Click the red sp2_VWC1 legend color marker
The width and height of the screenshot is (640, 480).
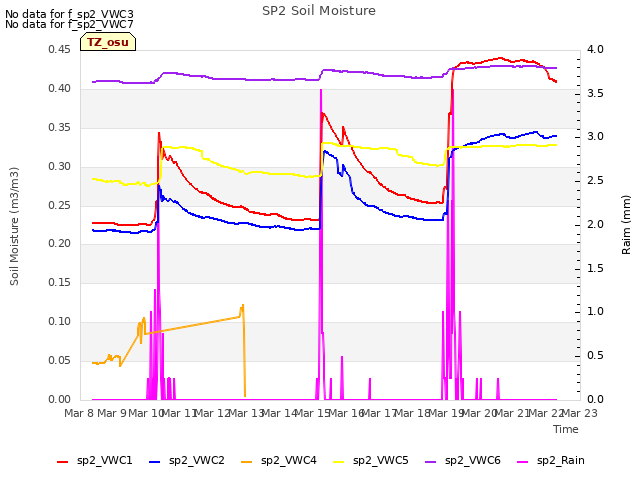[62, 462]
